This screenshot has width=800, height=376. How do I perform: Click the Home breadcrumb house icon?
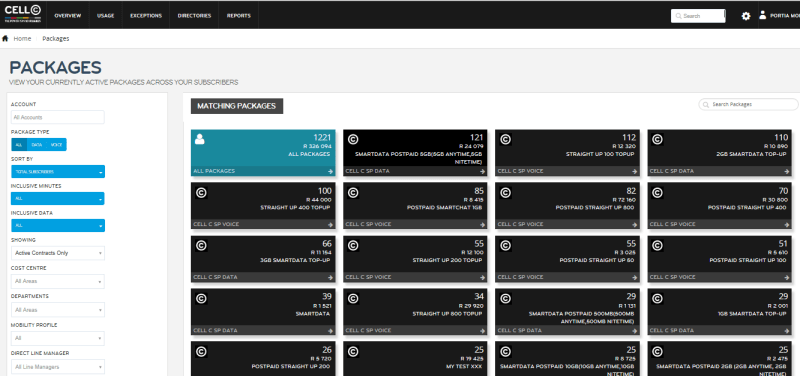[x=5, y=38]
